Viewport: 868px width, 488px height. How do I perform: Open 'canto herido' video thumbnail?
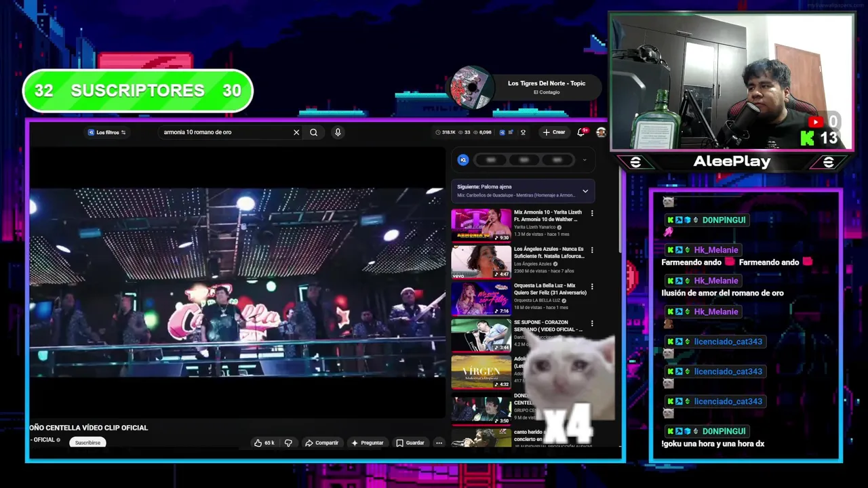481,437
